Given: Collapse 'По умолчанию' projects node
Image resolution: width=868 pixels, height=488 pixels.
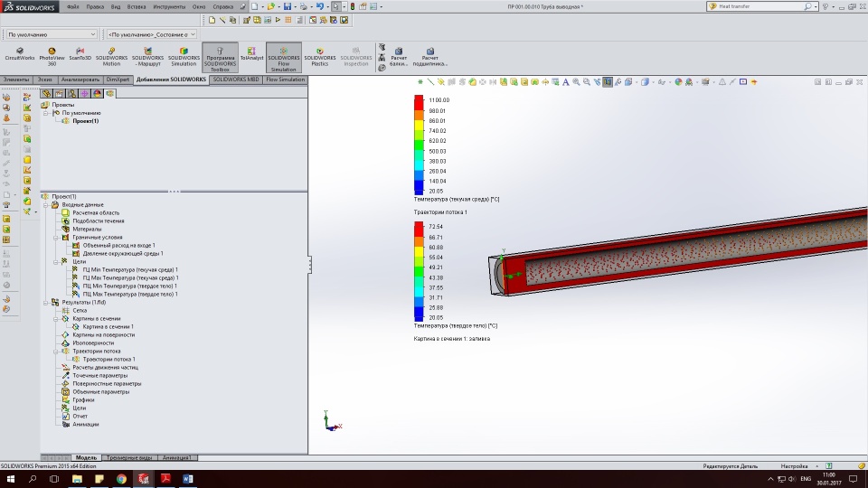Looking at the screenshot, I should [46, 113].
